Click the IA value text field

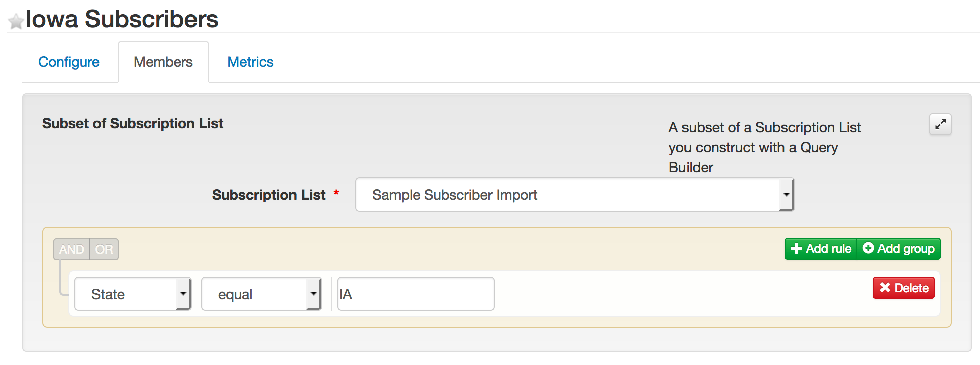pyautogui.click(x=416, y=294)
